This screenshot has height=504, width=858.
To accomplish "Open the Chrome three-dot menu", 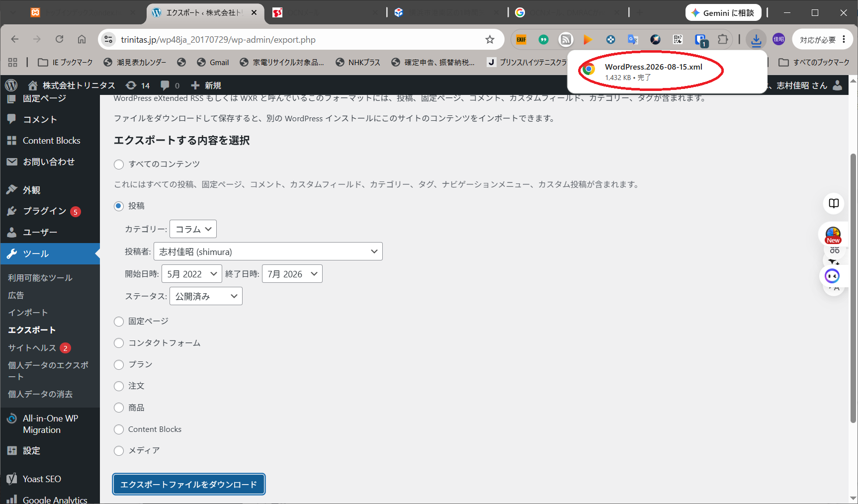I will (x=844, y=39).
